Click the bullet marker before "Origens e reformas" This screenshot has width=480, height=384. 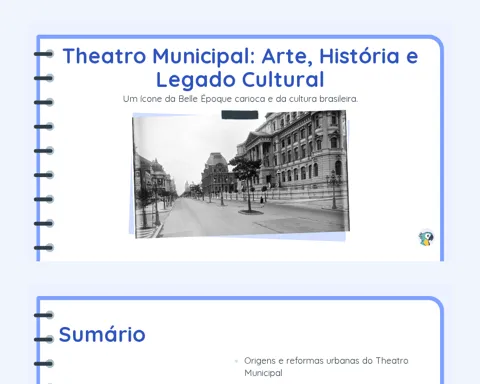[x=237, y=361]
